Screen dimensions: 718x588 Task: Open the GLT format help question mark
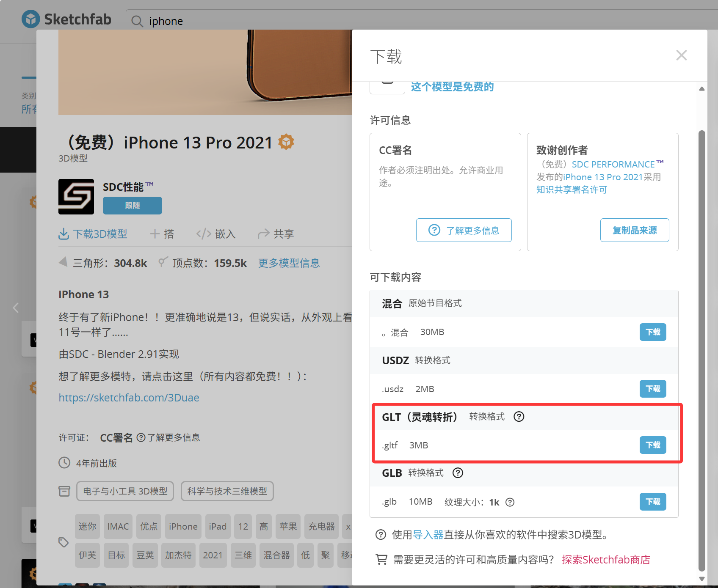click(519, 417)
